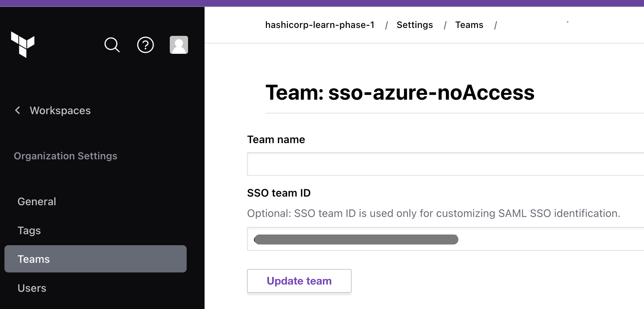Go back to Workspaces
Screen dimensions: 644x309
(60, 110)
